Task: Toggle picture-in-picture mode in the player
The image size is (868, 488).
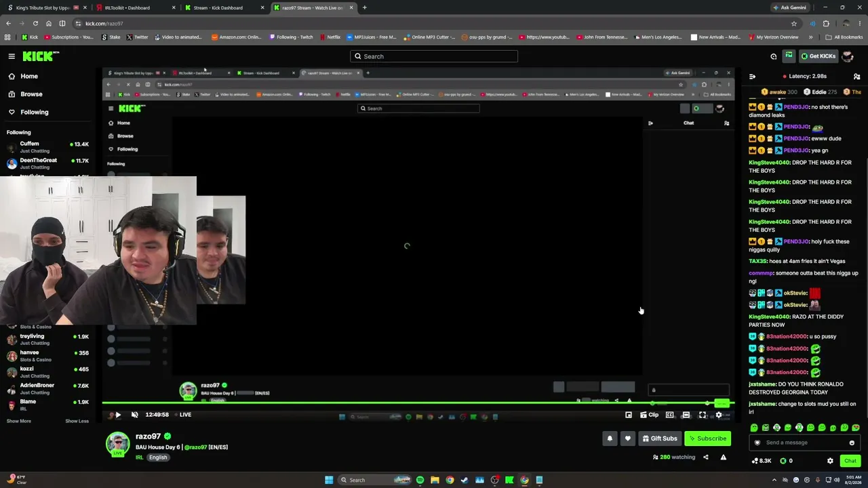Action: point(629,415)
